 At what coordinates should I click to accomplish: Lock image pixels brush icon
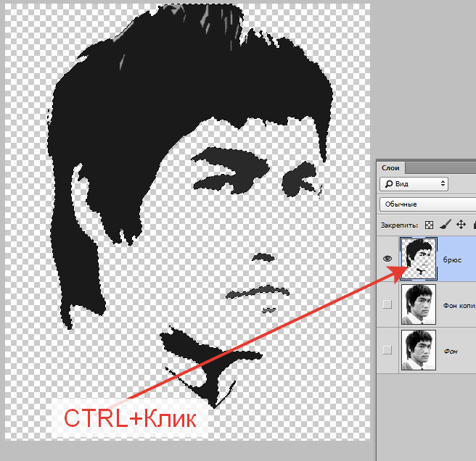445,225
